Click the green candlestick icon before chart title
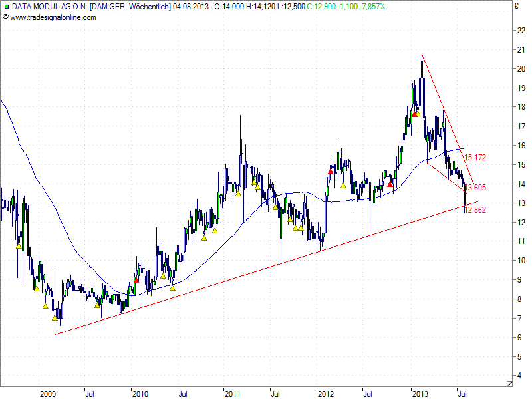Image resolution: width=532 pixels, height=399 pixels. pos(5,7)
